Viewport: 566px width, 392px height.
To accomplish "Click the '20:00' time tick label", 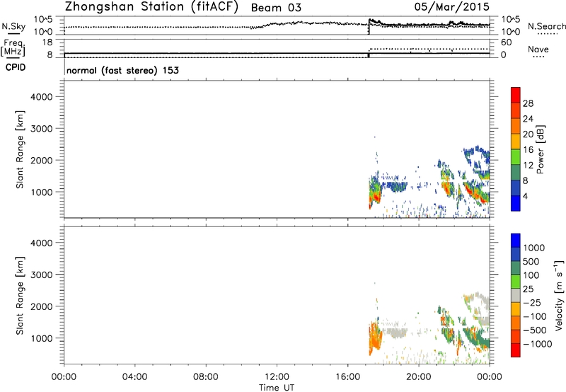I will click(419, 377).
